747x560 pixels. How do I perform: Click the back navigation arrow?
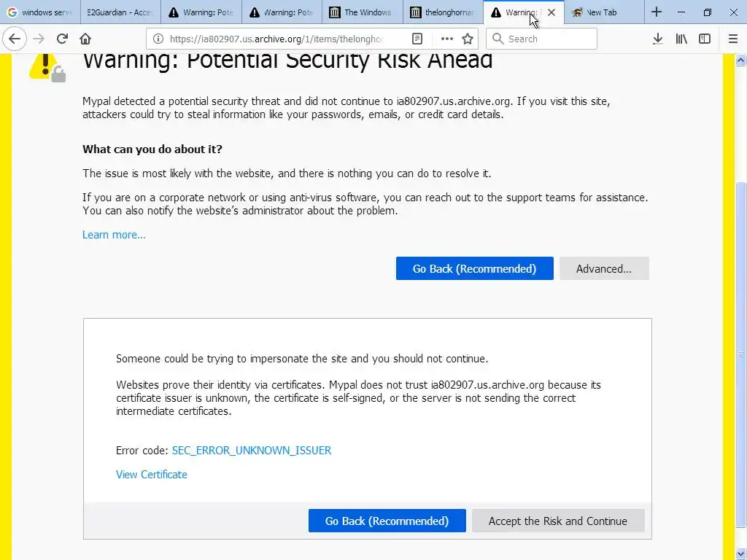[x=14, y=39]
